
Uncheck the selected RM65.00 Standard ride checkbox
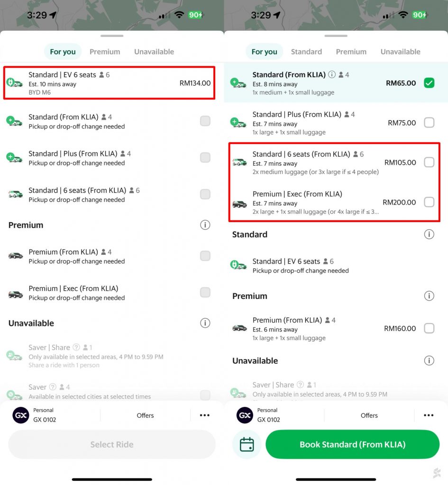429,83
